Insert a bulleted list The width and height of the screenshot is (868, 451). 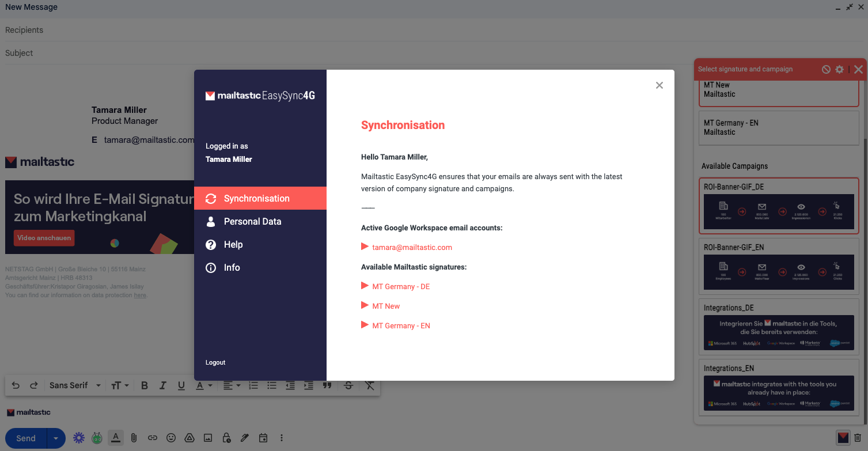[x=272, y=385]
